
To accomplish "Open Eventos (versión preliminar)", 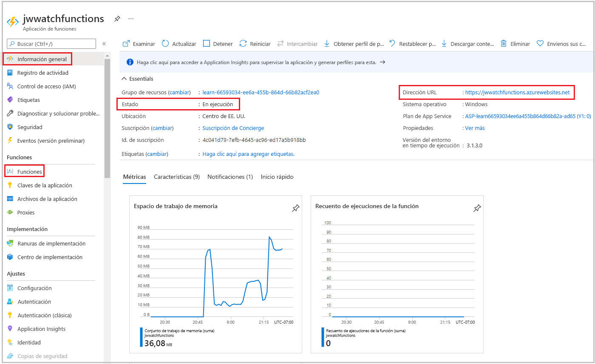I will 51,141.
